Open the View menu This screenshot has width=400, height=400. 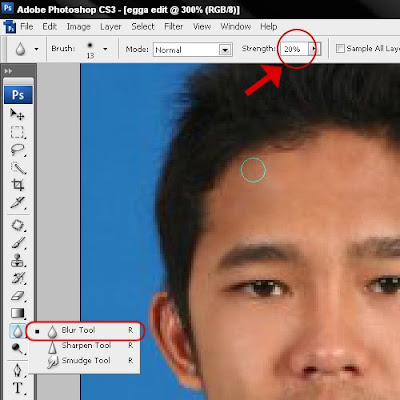(x=202, y=27)
